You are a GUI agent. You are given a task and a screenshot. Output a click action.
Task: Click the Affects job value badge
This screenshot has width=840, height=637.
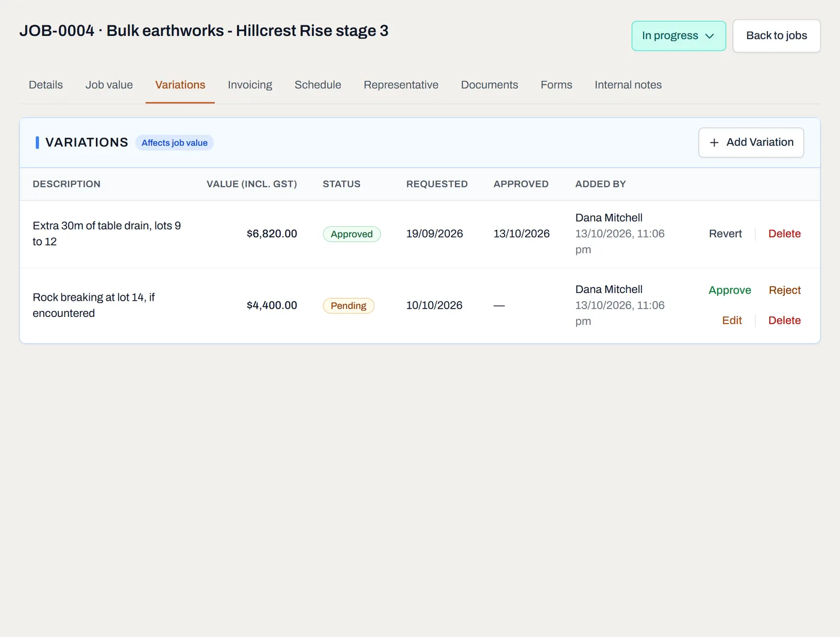pos(175,143)
